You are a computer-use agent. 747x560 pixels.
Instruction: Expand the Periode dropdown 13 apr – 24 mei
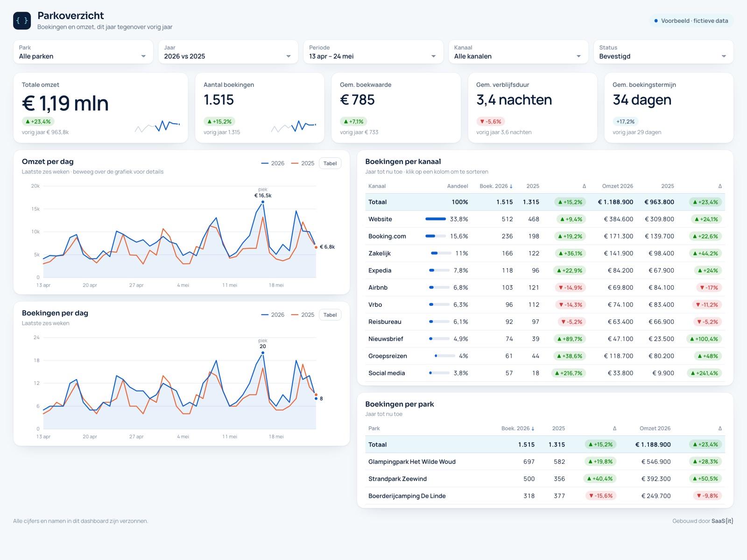click(x=373, y=52)
